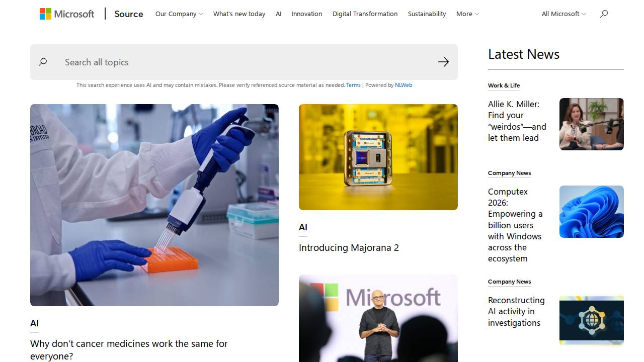644x362 pixels.
Task: Read Allie K. Miller weirdos article
Action: click(x=517, y=121)
